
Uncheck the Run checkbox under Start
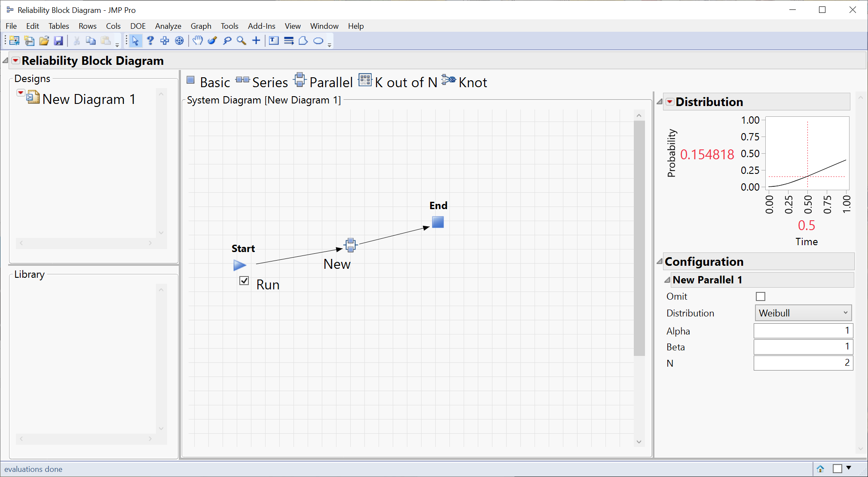point(244,280)
